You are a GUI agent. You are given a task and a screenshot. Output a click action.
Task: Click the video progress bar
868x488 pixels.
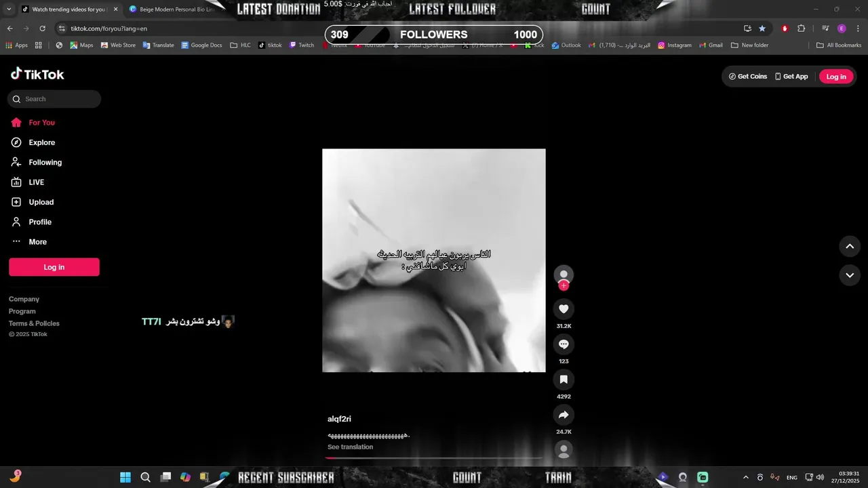[x=434, y=458]
